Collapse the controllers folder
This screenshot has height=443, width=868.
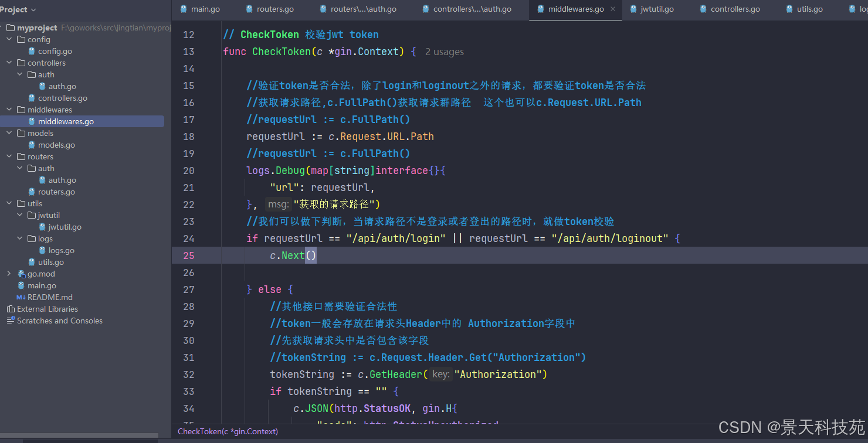point(9,63)
